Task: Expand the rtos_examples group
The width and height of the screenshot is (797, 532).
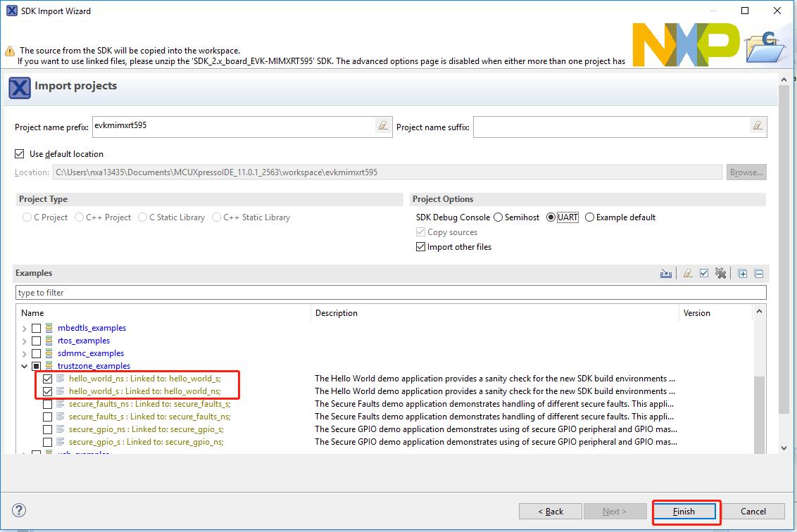Action: 25,341
